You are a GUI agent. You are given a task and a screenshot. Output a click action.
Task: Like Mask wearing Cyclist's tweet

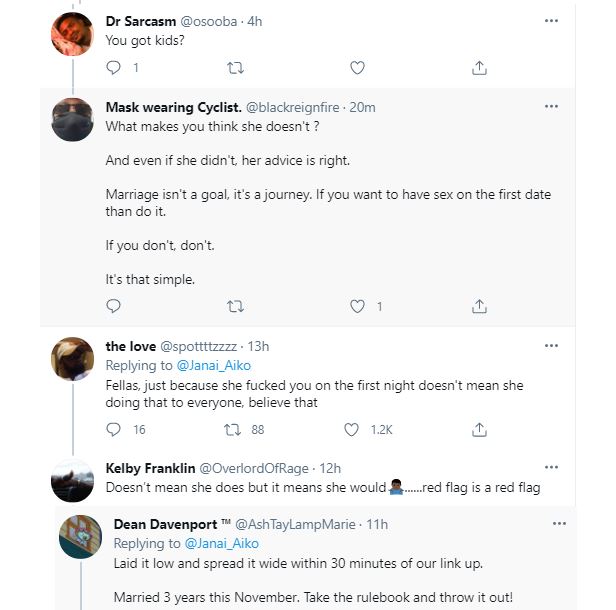(x=357, y=306)
